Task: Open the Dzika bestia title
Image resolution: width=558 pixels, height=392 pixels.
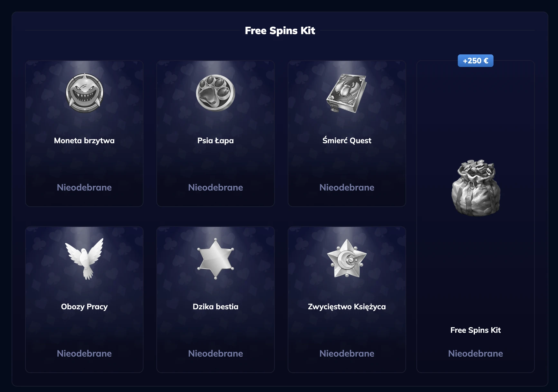Action: click(216, 307)
